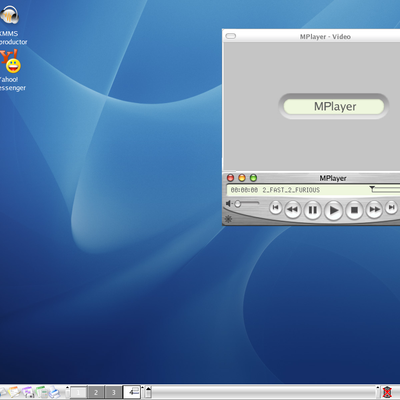The image size is (400, 400).
Task: Close MPlayer with the red button
Action: [230, 178]
